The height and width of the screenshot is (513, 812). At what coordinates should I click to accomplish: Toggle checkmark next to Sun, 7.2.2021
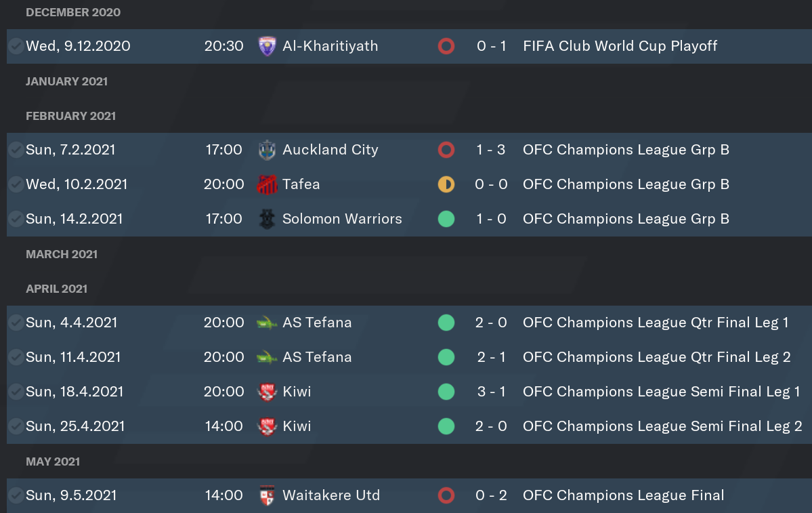pos(16,150)
